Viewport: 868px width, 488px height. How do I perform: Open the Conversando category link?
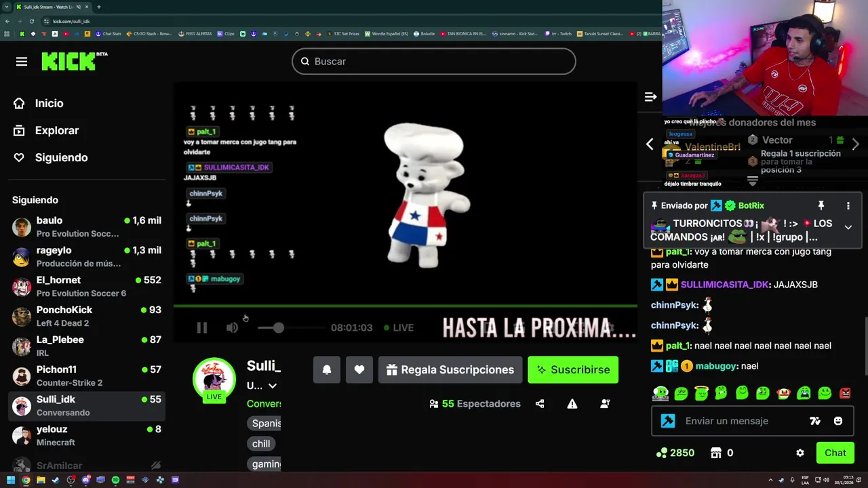click(264, 404)
